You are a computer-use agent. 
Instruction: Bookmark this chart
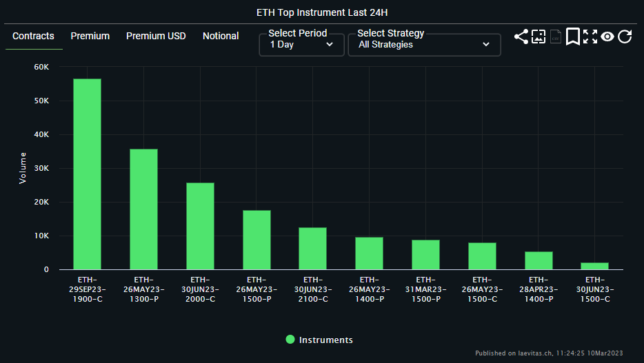click(572, 37)
